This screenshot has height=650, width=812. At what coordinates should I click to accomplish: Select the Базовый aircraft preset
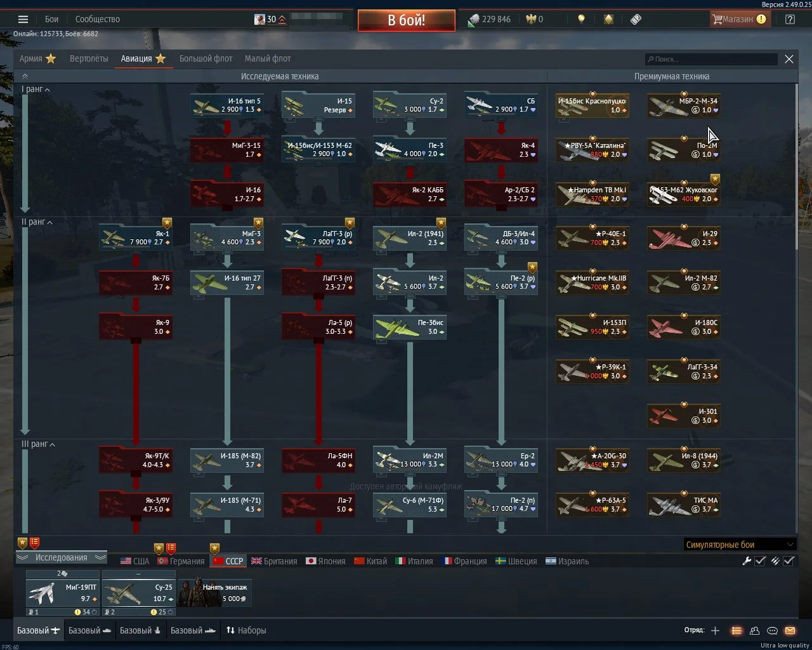38,630
